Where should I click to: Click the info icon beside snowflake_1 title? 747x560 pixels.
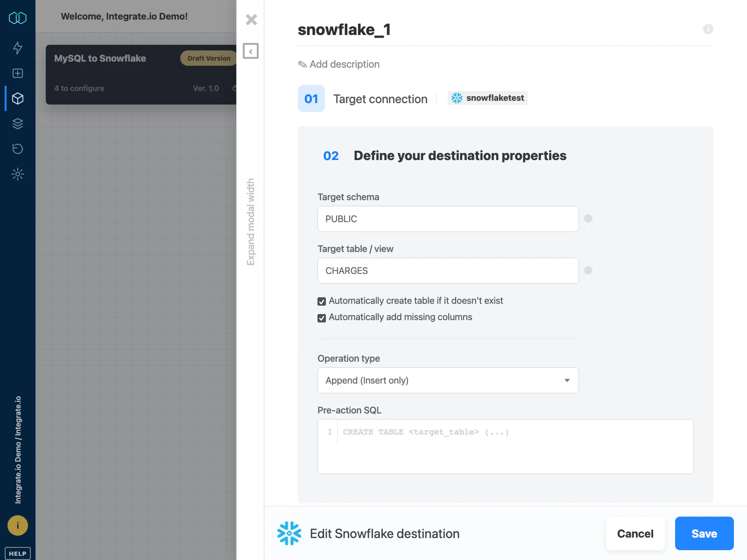(708, 29)
